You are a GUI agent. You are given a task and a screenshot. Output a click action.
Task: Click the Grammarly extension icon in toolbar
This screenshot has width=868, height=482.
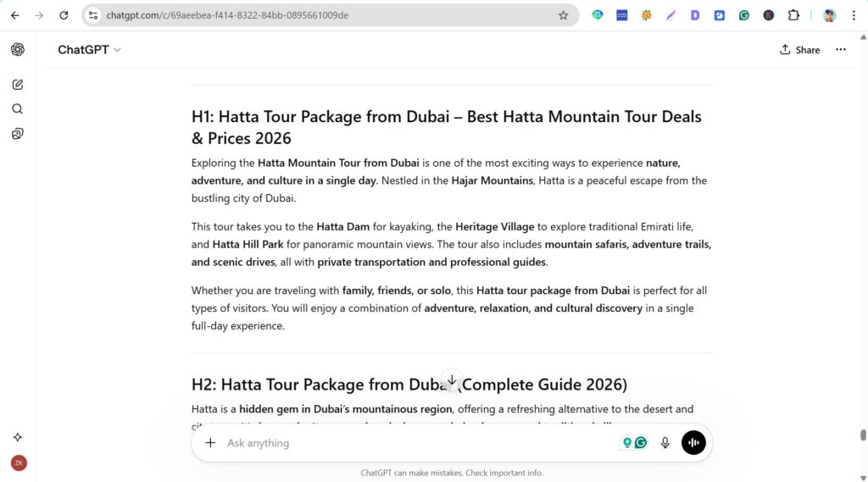pos(744,15)
